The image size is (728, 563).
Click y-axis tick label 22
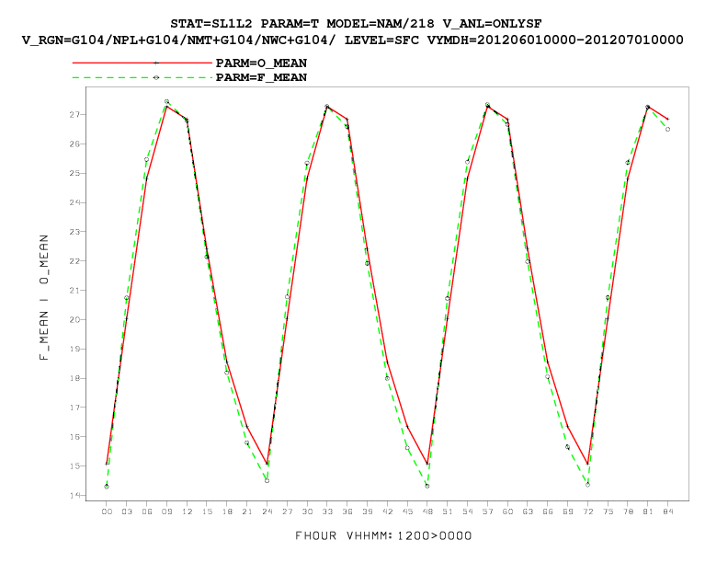coord(74,261)
